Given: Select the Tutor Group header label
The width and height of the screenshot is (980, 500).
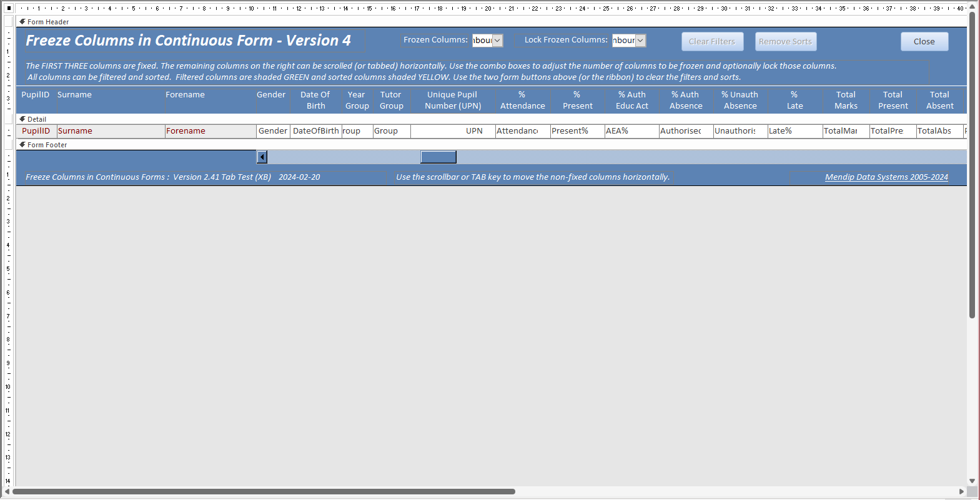Looking at the screenshot, I should point(392,100).
